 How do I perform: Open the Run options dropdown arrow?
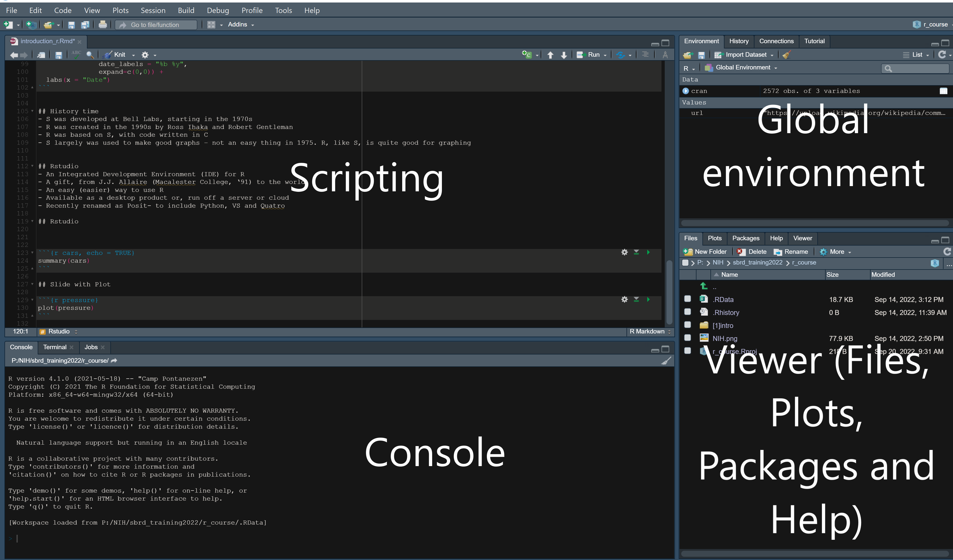[x=605, y=56]
